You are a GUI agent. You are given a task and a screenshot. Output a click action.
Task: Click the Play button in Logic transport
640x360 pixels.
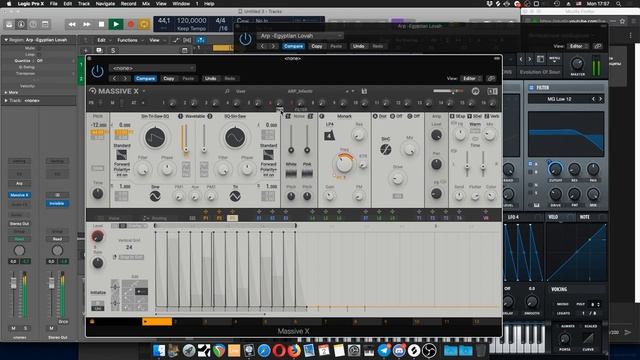click(116, 24)
